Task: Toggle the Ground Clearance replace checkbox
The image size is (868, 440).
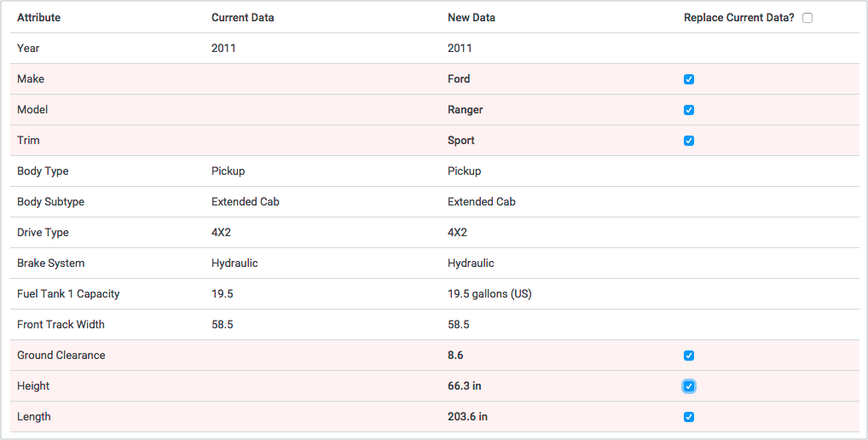Action: [x=689, y=356]
